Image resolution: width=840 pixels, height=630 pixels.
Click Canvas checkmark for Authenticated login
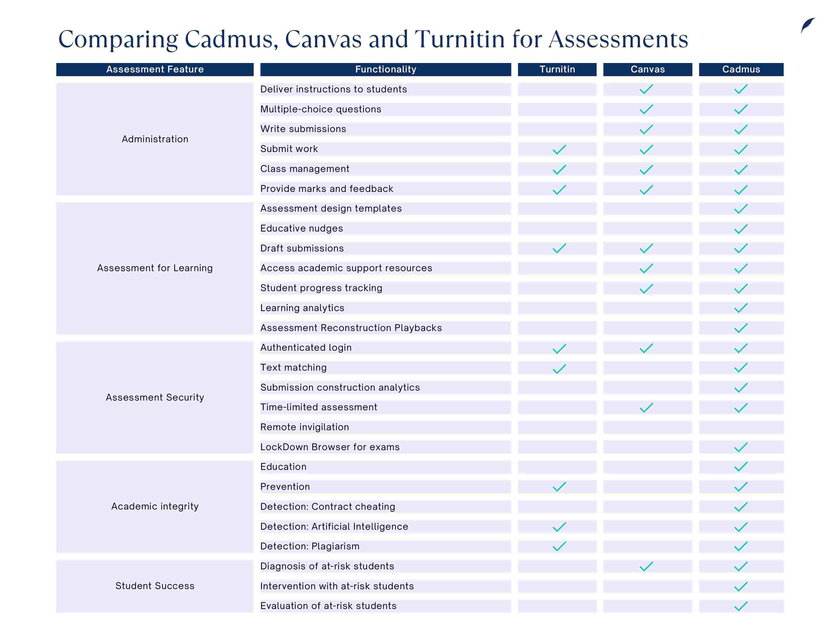[646, 348]
